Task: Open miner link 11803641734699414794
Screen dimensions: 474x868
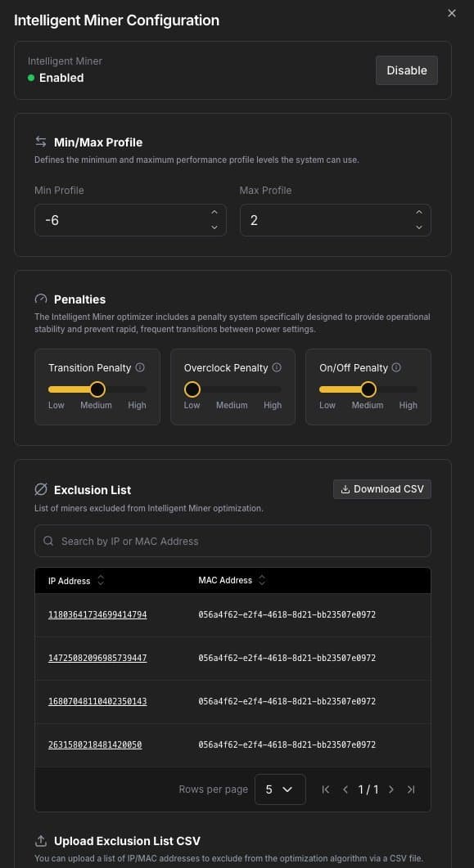Action: (x=97, y=614)
